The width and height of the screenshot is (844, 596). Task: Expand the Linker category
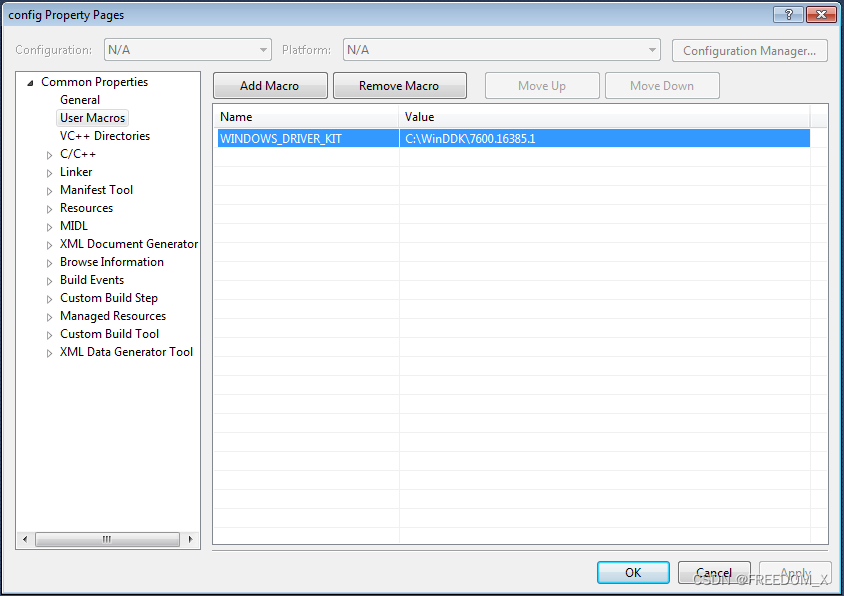click(x=49, y=171)
